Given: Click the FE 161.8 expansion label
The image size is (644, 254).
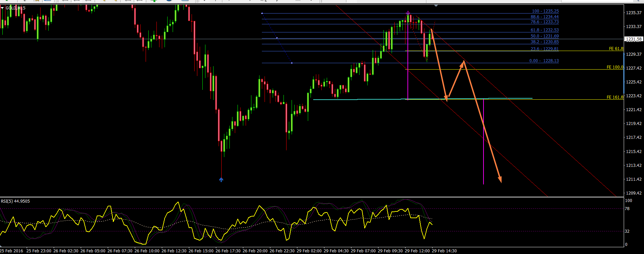Looking at the screenshot, I should pos(615,97).
